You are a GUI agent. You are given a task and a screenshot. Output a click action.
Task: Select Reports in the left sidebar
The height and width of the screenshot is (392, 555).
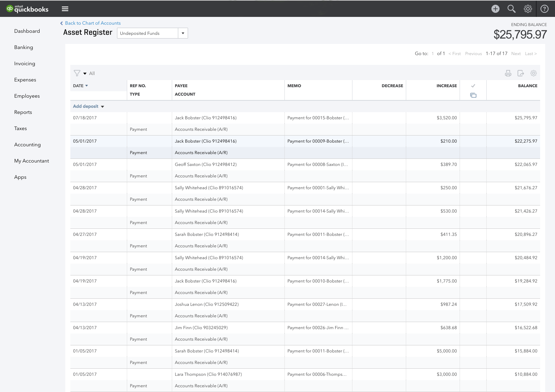click(x=23, y=112)
